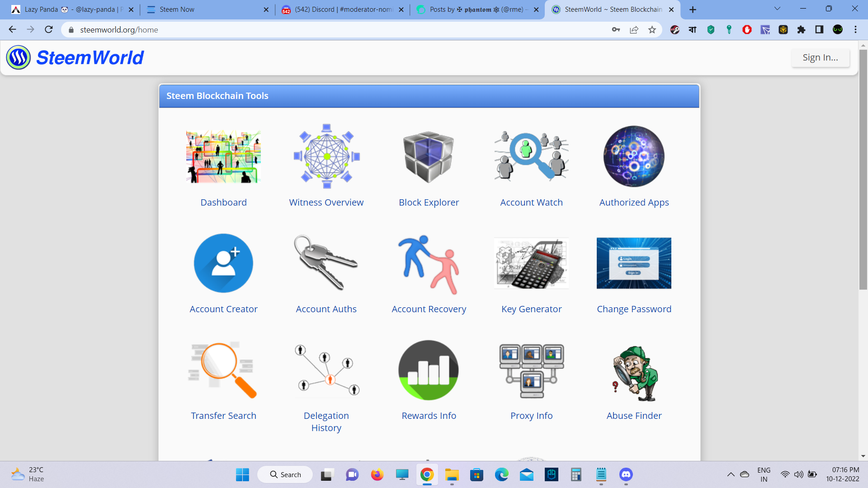Expand the browser tab search chevron

coord(777,9)
